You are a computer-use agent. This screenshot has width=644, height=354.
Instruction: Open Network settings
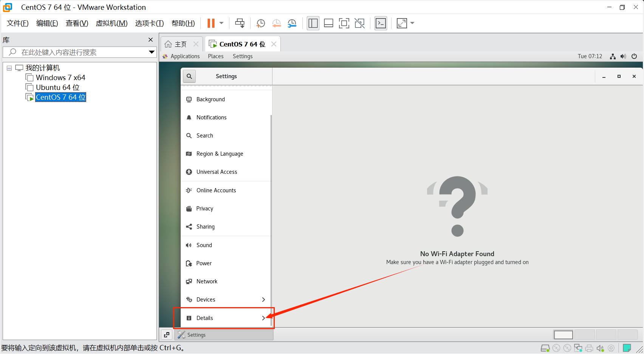click(x=226, y=281)
